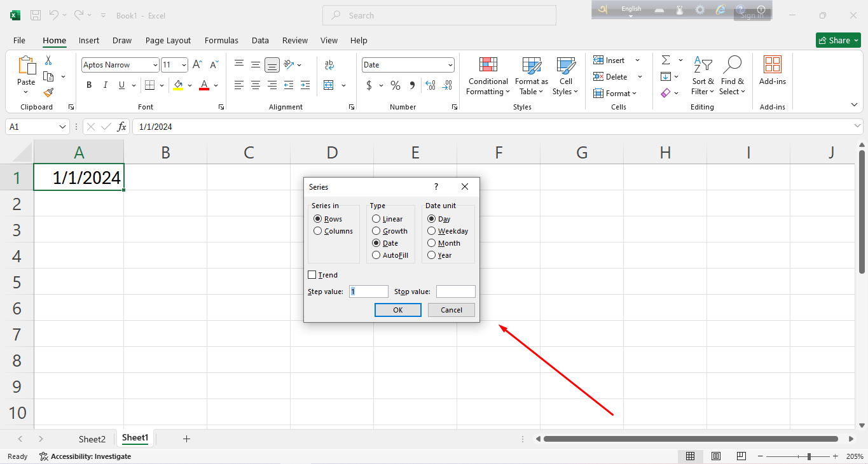
Task: Expand the Date number format dropdown
Action: point(450,65)
